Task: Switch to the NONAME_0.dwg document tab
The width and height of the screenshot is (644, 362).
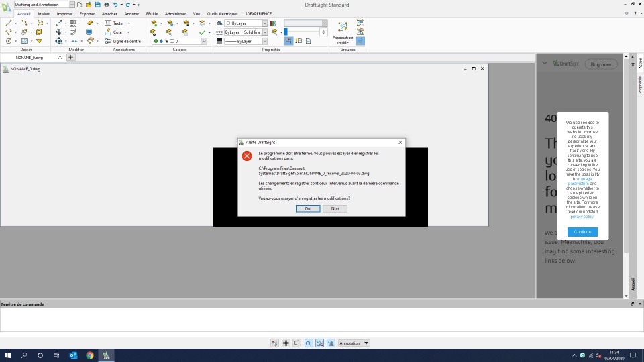Action: click(30, 58)
